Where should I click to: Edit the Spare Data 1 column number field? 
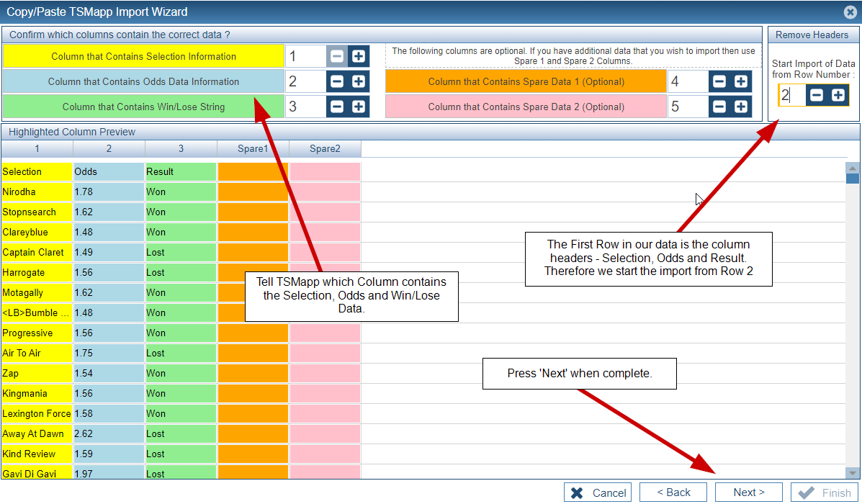[688, 81]
